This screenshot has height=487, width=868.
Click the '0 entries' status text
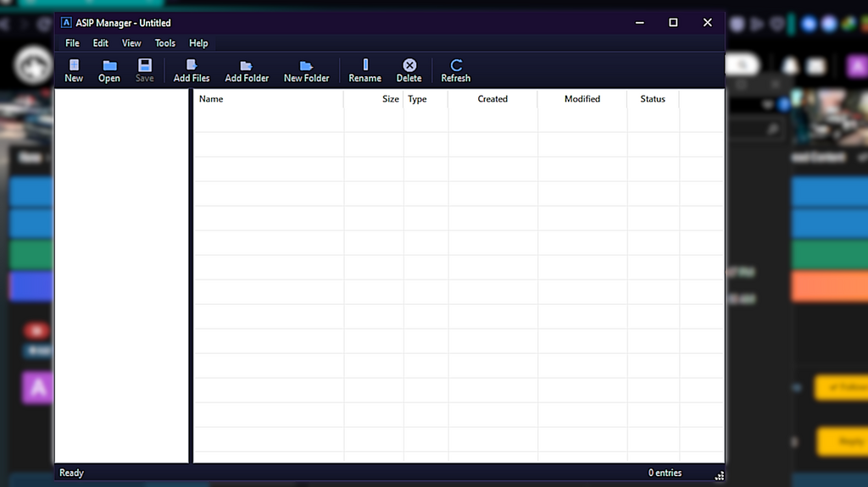click(665, 473)
